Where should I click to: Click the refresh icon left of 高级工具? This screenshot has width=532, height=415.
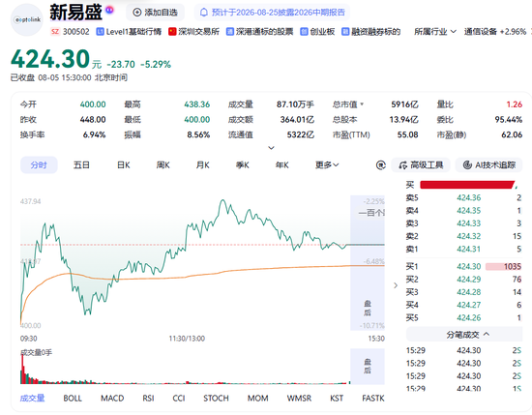(x=381, y=165)
